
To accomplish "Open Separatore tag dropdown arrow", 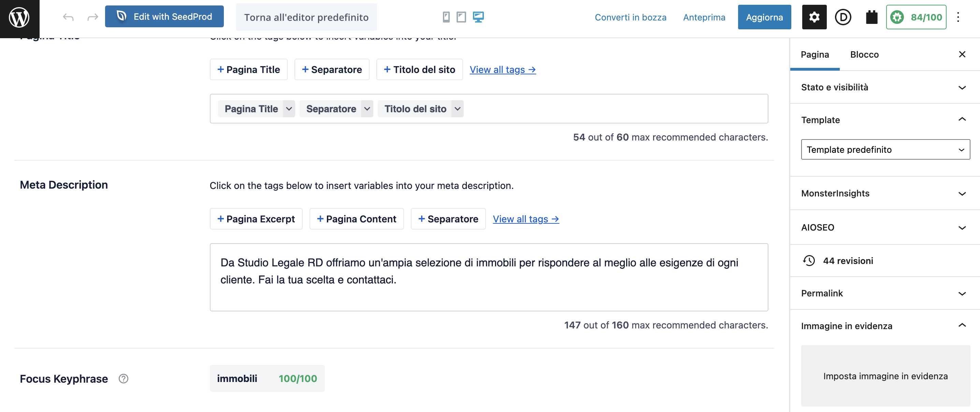I will (367, 109).
